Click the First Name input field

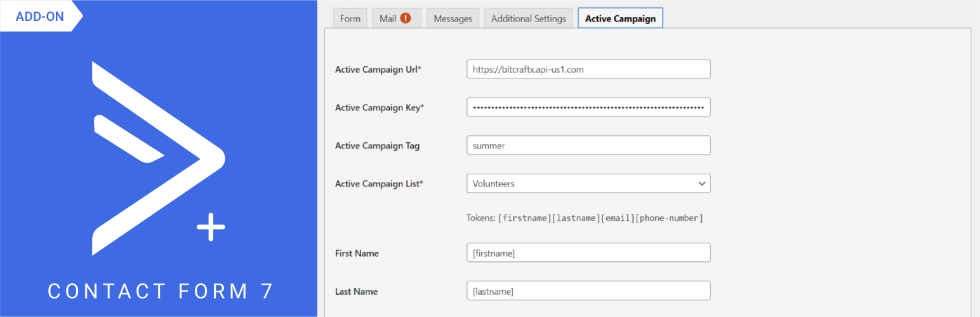pyautogui.click(x=588, y=253)
